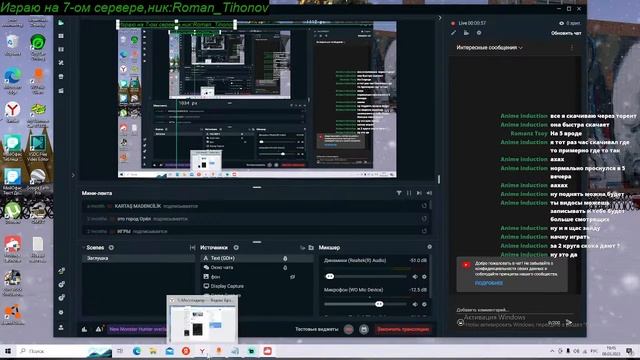Click the Поиск taskbar search box
Screen dimensions: 640x360
tap(64, 351)
